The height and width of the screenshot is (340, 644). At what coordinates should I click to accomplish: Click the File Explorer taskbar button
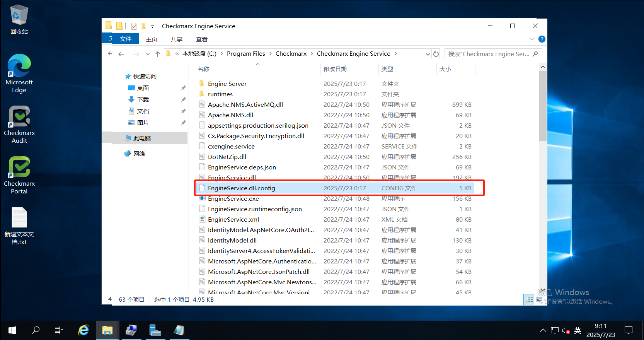[x=107, y=330]
